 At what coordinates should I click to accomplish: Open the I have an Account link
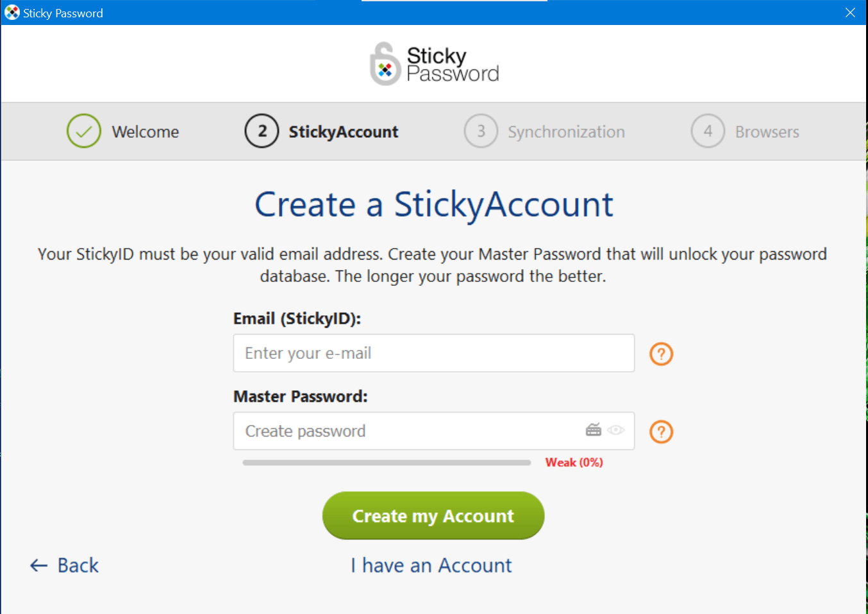[x=431, y=565]
